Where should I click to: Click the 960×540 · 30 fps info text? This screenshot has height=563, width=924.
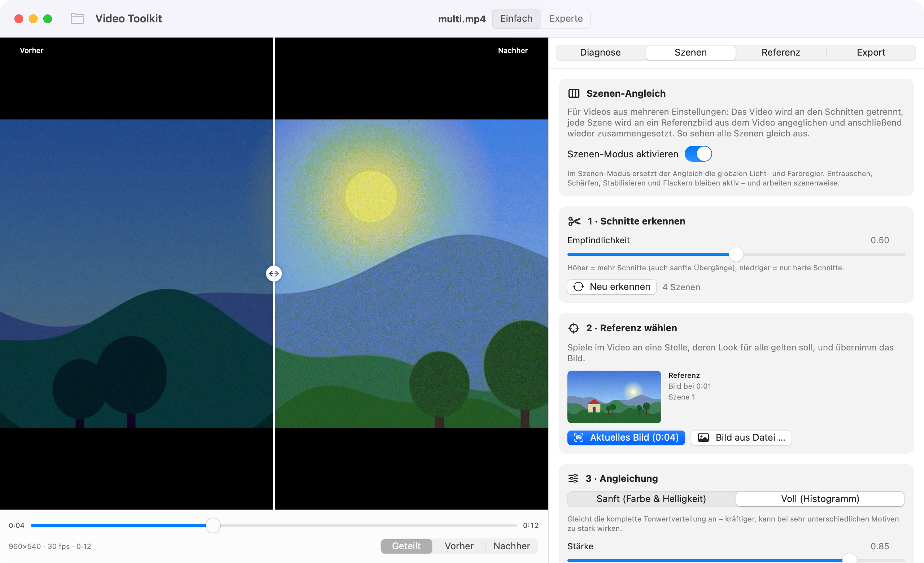(x=50, y=546)
